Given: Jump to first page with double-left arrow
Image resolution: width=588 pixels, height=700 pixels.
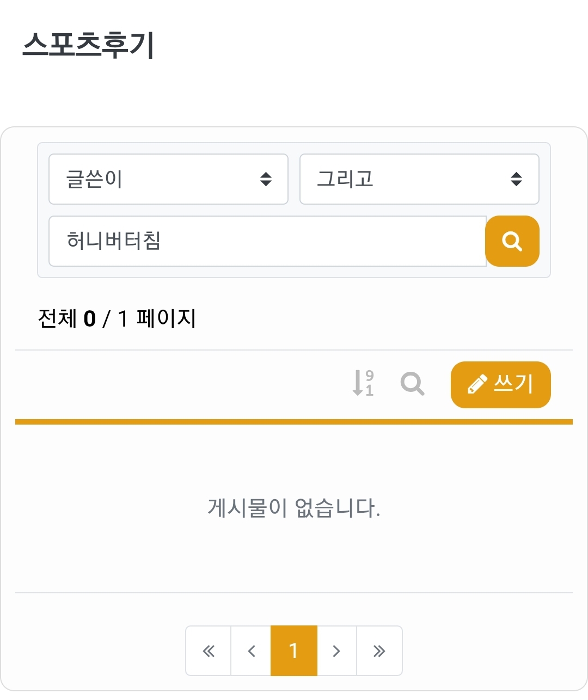Looking at the screenshot, I should [x=209, y=651].
